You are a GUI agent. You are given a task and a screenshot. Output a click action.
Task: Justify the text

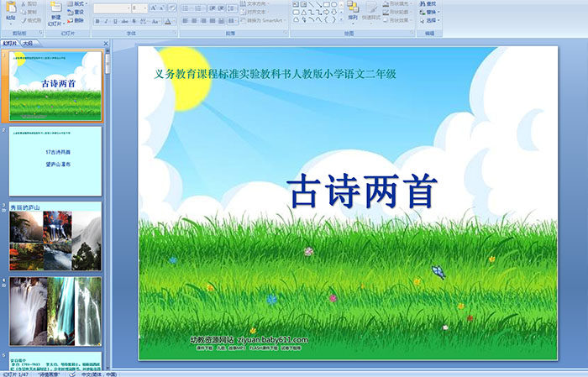213,21
